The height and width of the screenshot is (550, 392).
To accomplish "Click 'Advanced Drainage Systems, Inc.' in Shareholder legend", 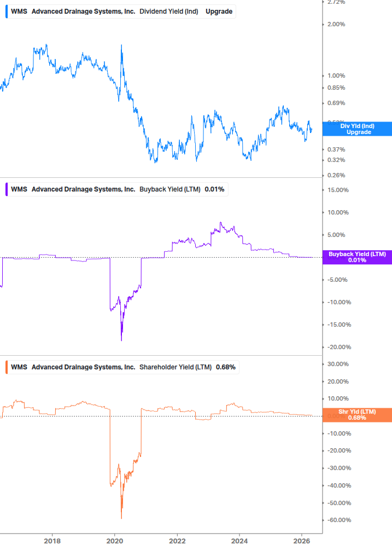I will click(x=83, y=367).
